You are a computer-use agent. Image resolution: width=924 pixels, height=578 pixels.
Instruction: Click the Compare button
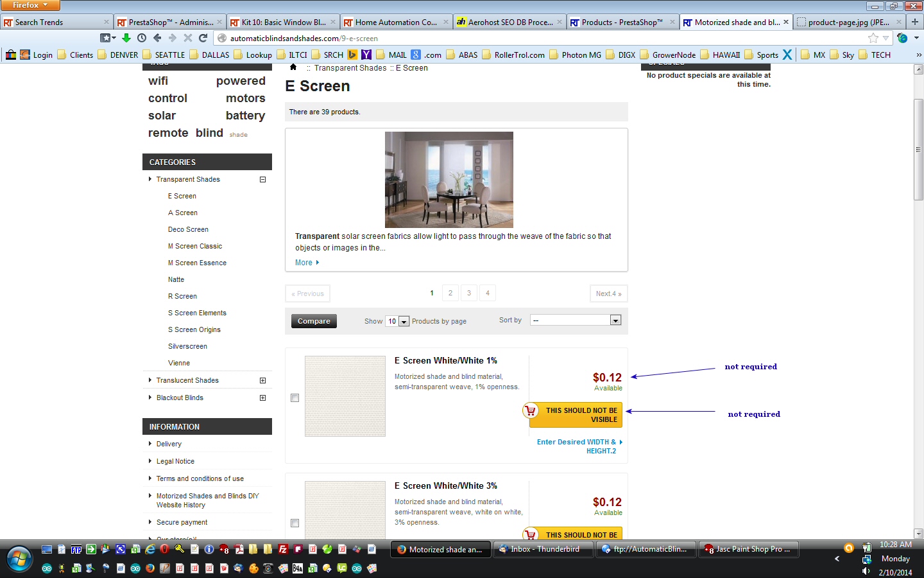[314, 321]
